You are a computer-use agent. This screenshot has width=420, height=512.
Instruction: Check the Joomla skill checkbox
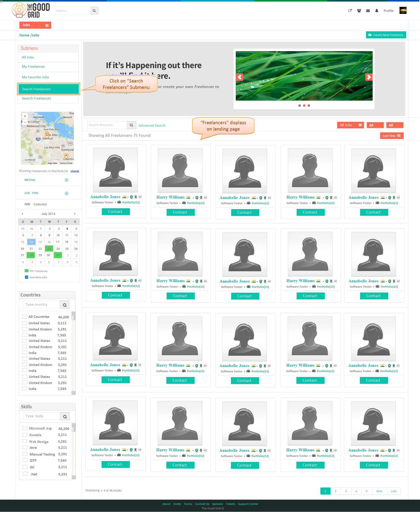click(25, 435)
